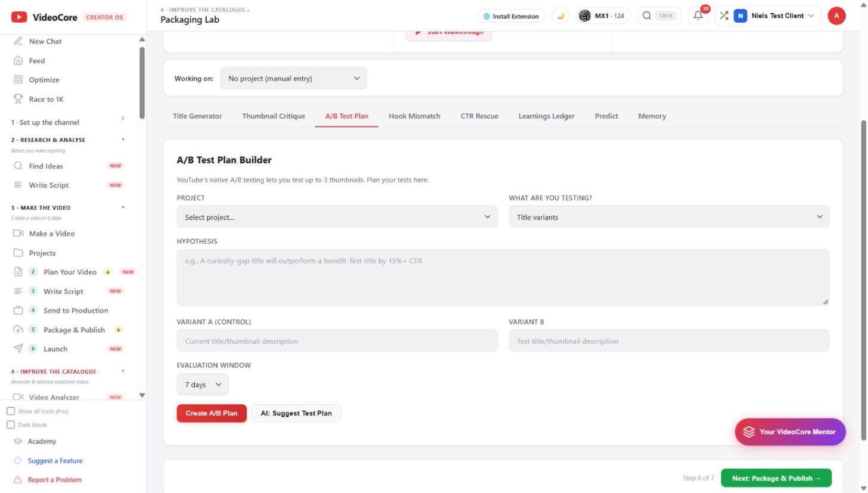
Task: Toggle the Dark Mode checkbox
Action: coord(11,424)
